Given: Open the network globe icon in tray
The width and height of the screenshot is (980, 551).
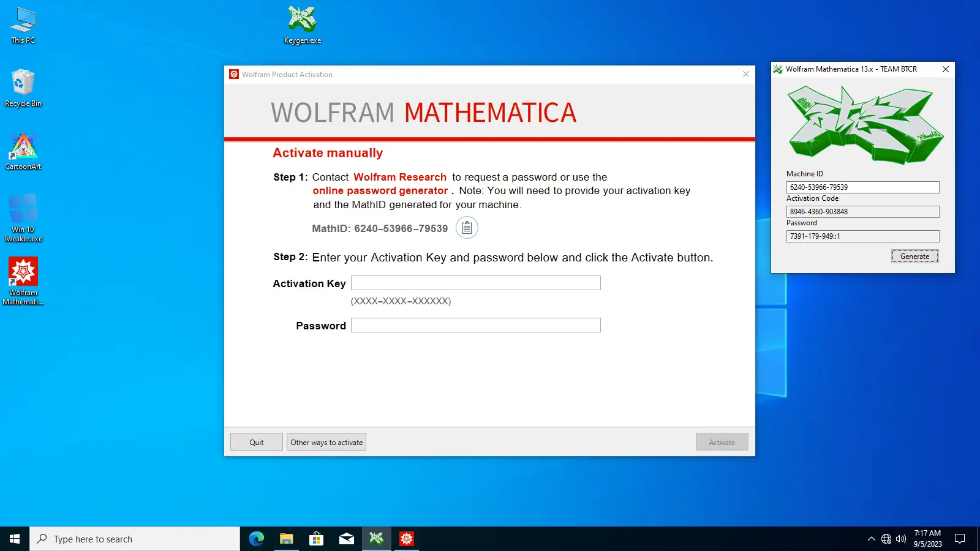Looking at the screenshot, I should [x=886, y=539].
